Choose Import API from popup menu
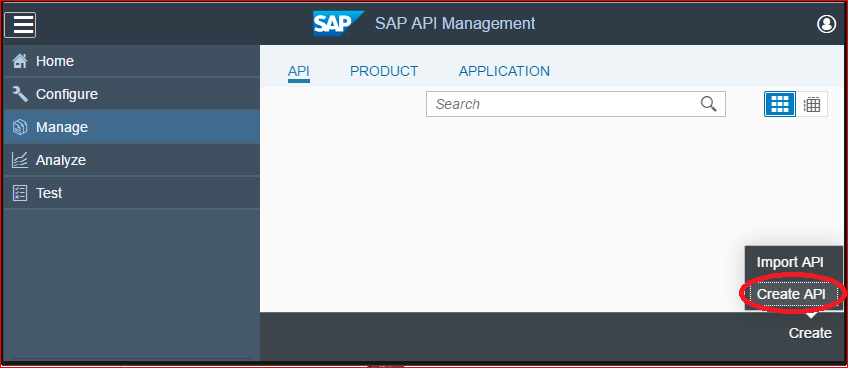848x368 pixels. (x=790, y=262)
